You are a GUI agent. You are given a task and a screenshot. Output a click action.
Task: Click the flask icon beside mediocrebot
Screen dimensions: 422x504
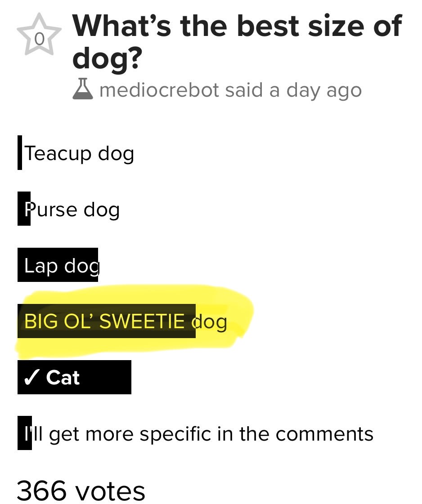(83, 90)
